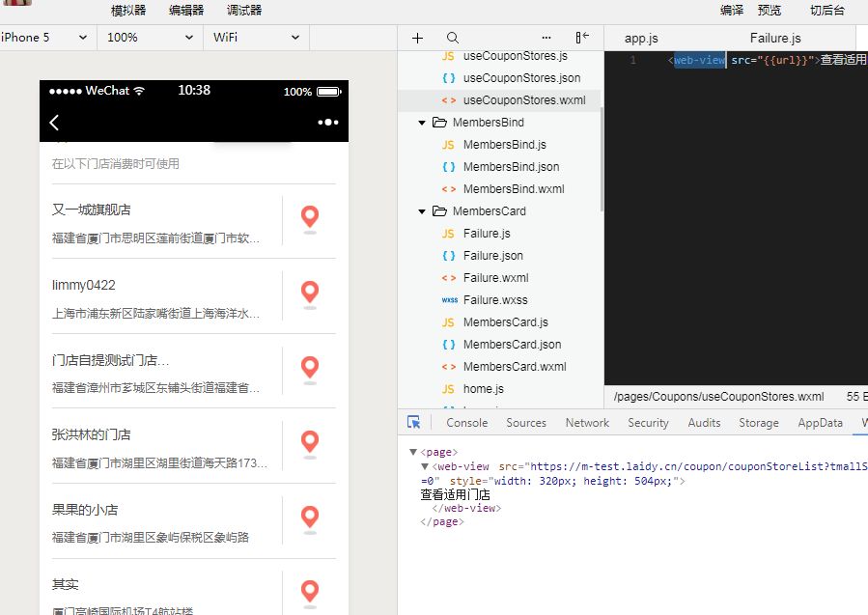Switch to the Network tab

coord(587,423)
